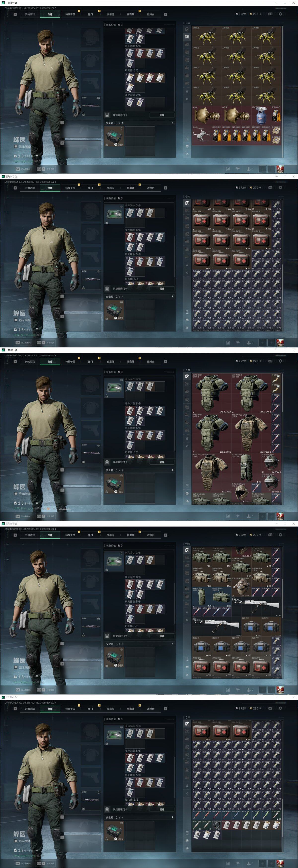Click the lock icon in bee-model stash sidebar
Image resolution: width=298 pixels, height=868 pixels.
point(187,91)
